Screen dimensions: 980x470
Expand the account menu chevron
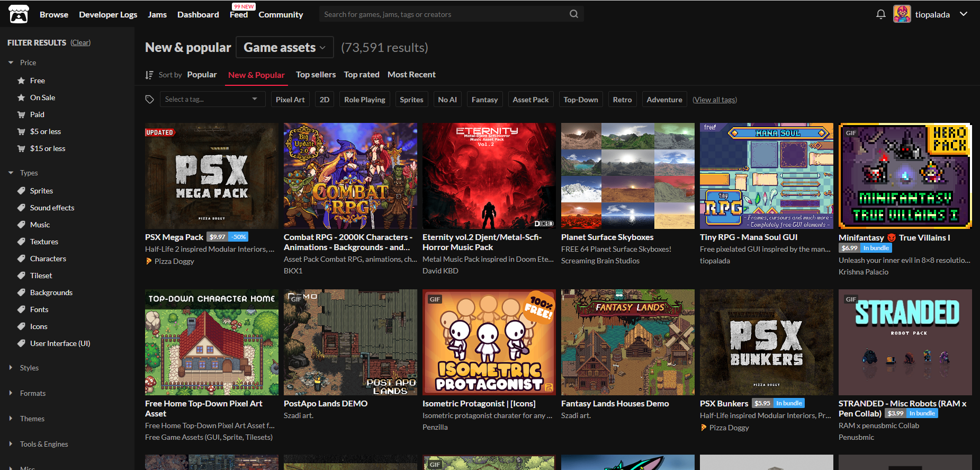coord(964,14)
